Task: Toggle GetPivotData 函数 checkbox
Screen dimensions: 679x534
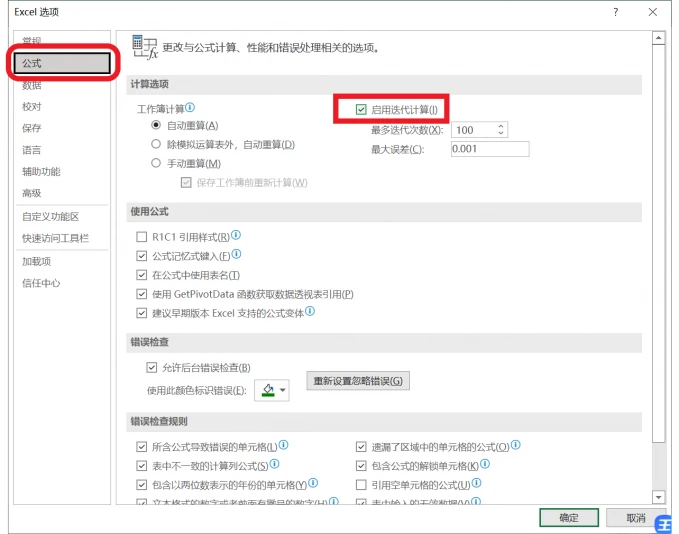Action: (x=142, y=294)
